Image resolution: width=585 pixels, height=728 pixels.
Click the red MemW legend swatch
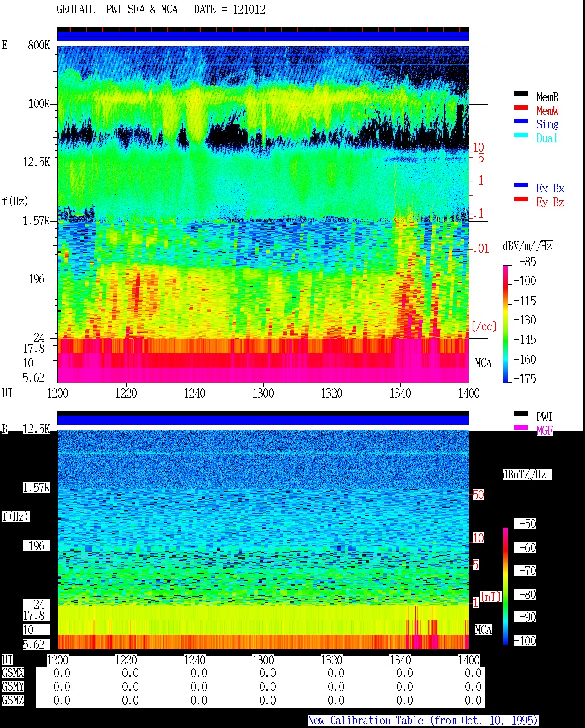click(x=521, y=108)
